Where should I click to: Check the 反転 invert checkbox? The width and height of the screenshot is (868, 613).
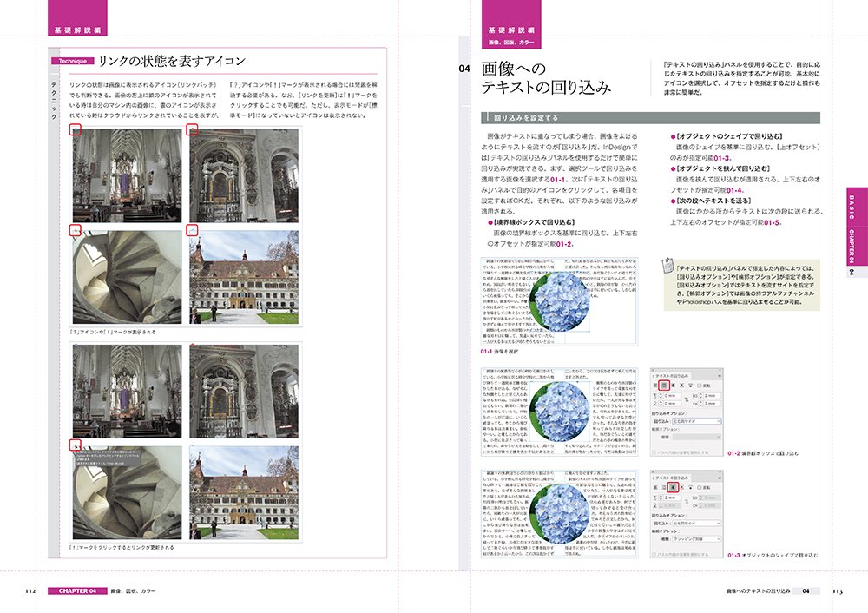(700, 385)
